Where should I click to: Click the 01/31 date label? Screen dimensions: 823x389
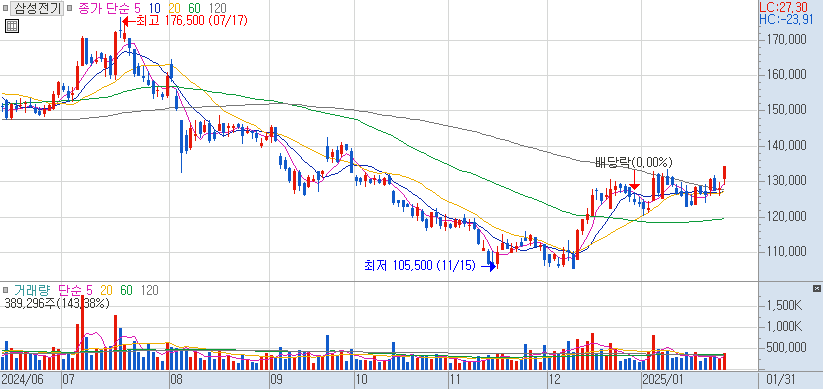click(780, 379)
